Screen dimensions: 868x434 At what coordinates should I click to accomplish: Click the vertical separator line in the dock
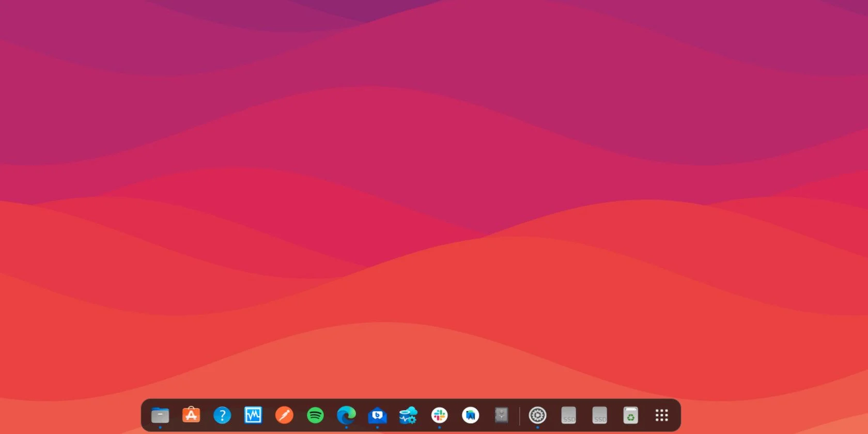point(519,415)
